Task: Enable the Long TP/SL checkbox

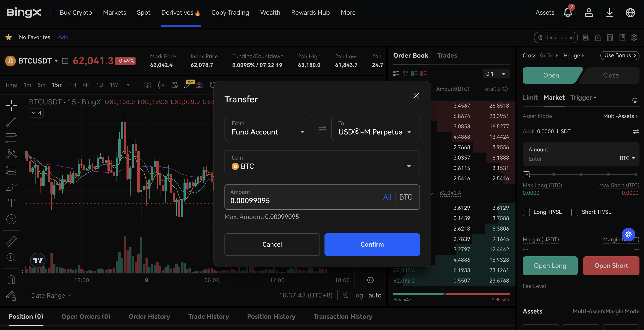Action: (526, 212)
